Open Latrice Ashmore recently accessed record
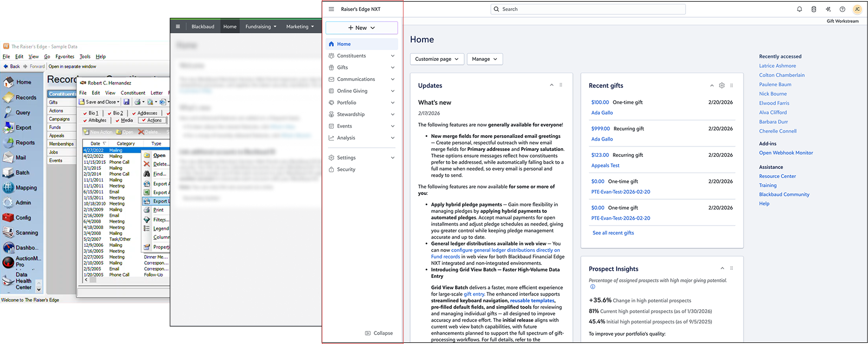The height and width of the screenshot is (344, 868). [x=778, y=66]
